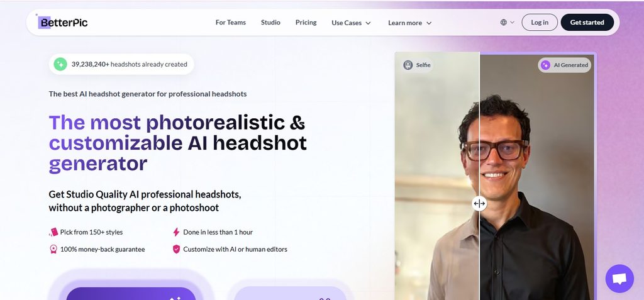Screen dimensions: 644x300
Task: Click "Pick from 150+ styles" text
Action: [x=92, y=232]
